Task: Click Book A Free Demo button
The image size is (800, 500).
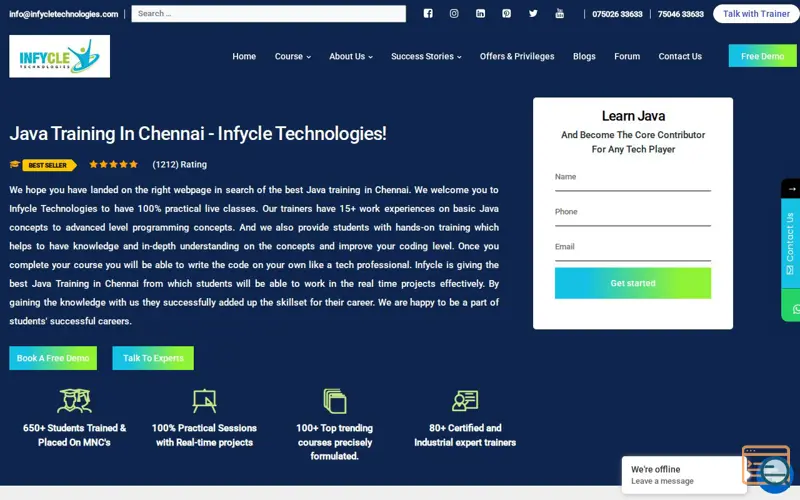Action: [53, 358]
